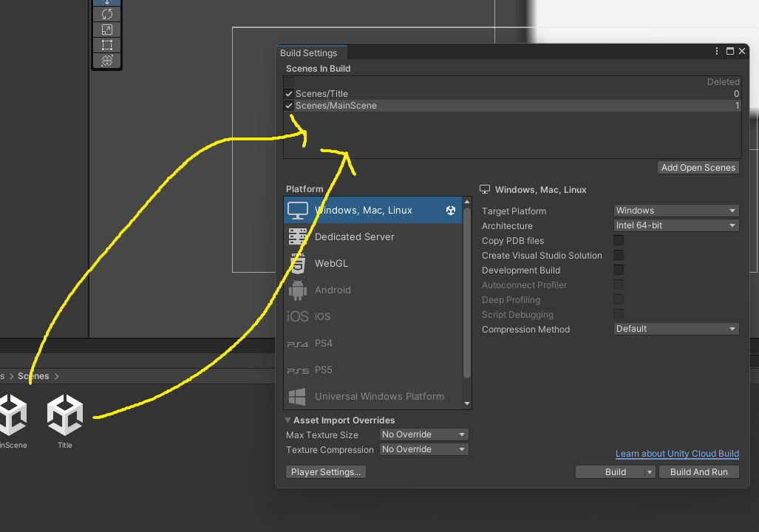759x532 pixels.
Task: Select the Rotate tool in scene toolbar
Action: (107, 14)
